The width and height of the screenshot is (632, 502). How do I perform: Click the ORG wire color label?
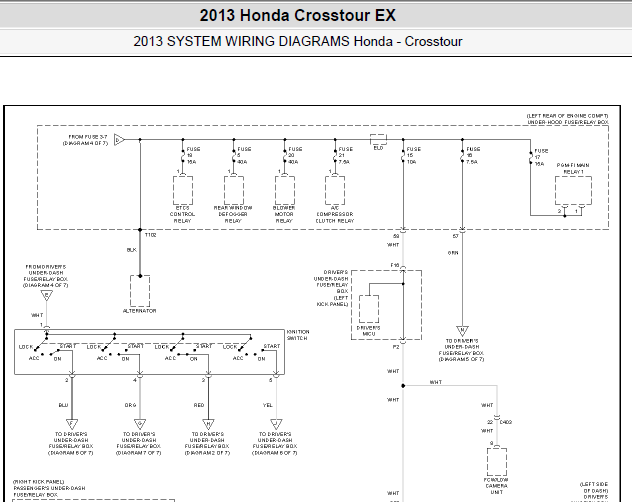131,405
